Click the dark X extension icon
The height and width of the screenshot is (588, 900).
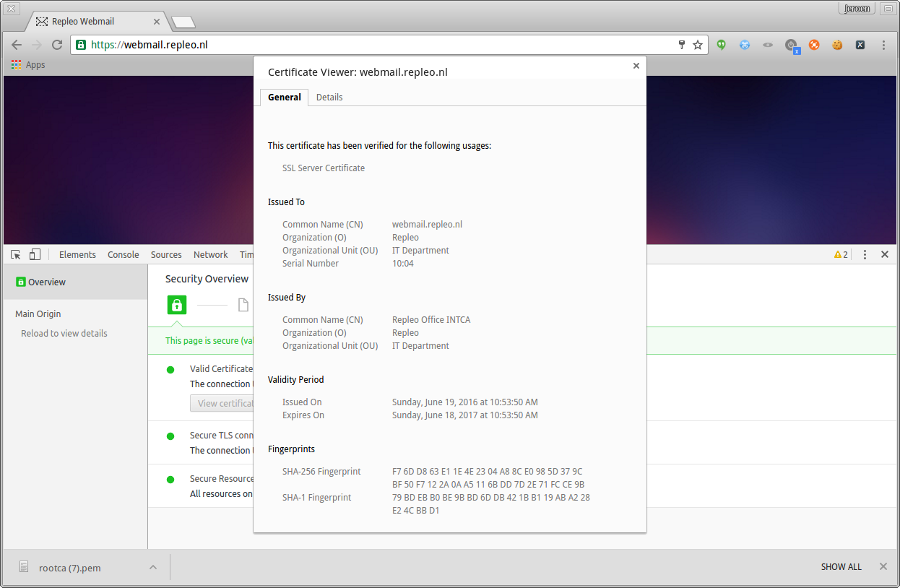(x=860, y=45)
